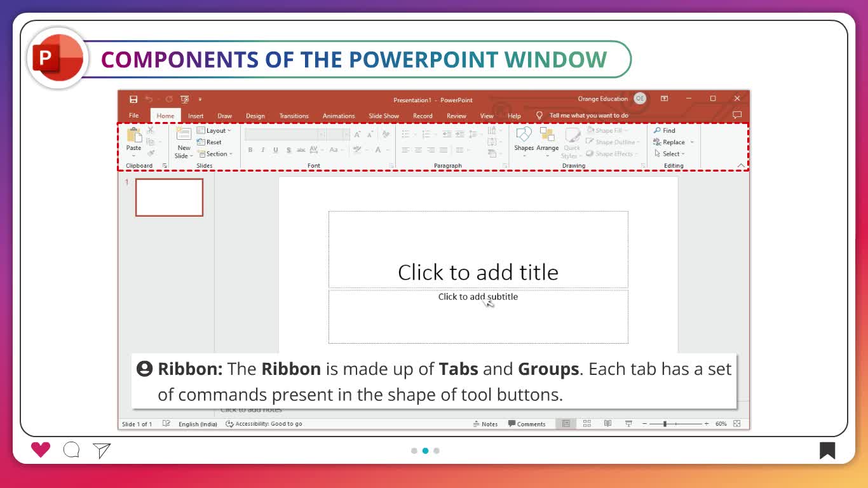
Task: Click Replace in Editing group
Action: tap(674, 142)
